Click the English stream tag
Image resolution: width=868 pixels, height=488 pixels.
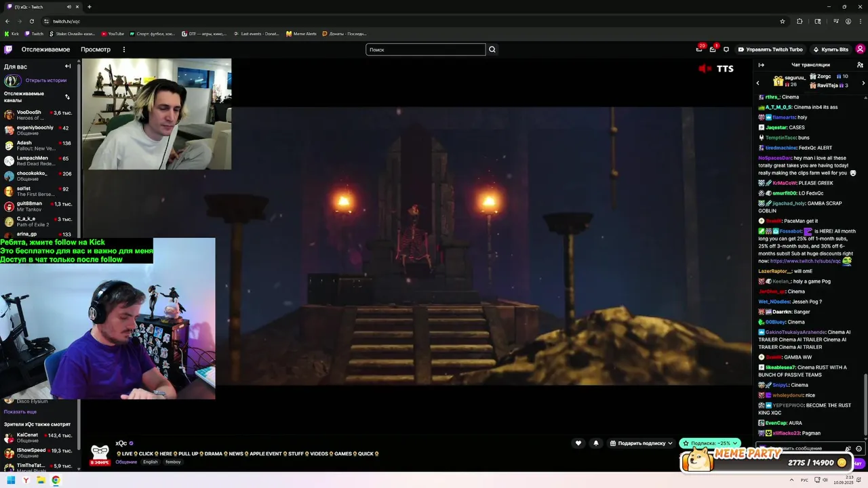click(151, 462)
